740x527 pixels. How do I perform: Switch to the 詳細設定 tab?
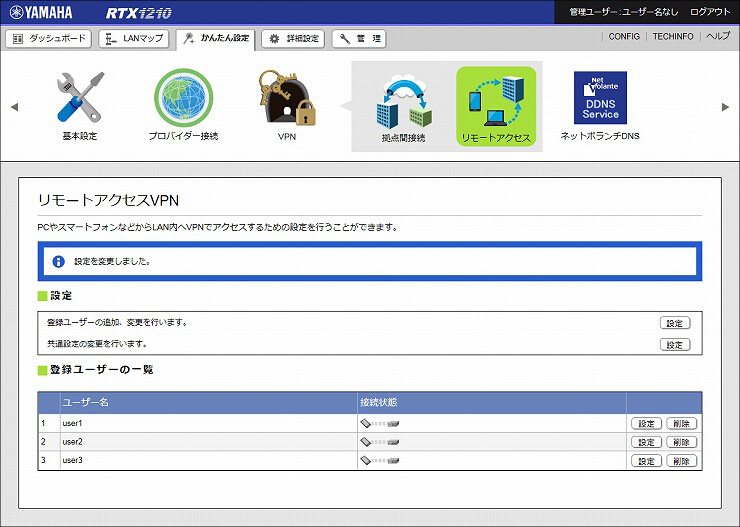(x=293, y=39)
